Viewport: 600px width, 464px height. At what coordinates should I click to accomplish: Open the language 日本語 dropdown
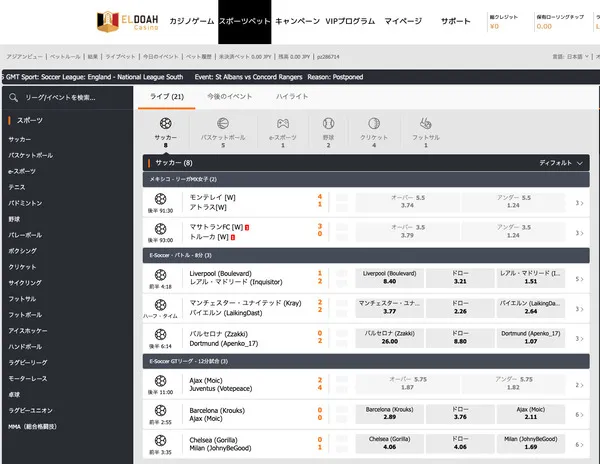[x=567, y=57]
